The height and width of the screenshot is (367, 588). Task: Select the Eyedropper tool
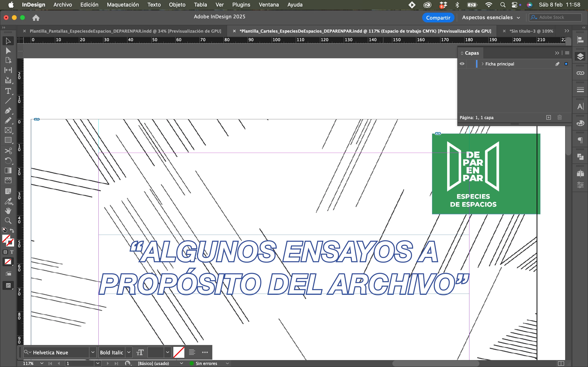pyautogui.click(x=8, y=201)
